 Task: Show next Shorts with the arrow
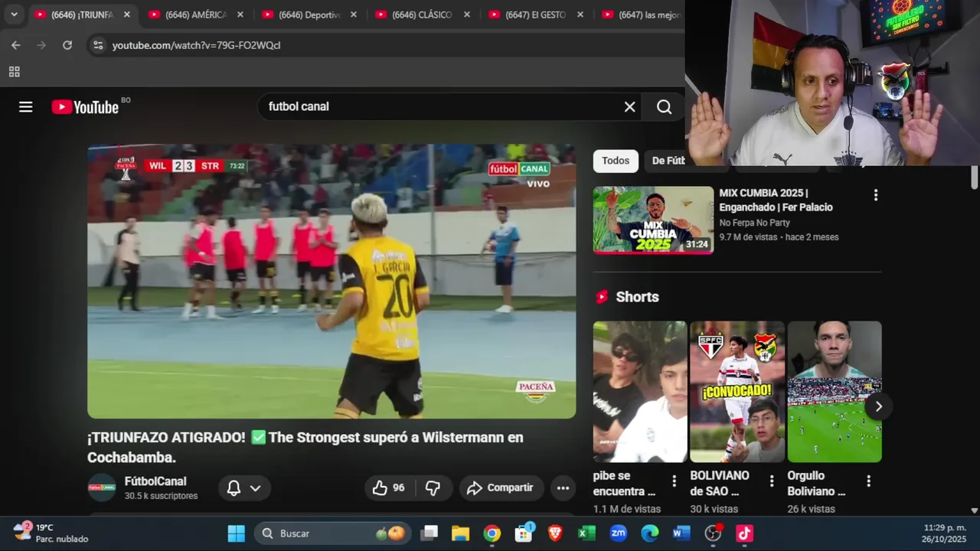click(878, 406)
